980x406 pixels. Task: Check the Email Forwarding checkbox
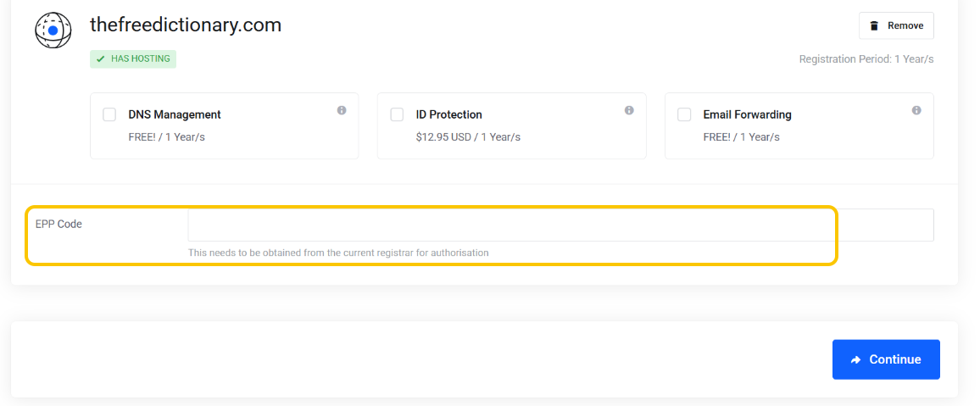click(x=684, y=114)
